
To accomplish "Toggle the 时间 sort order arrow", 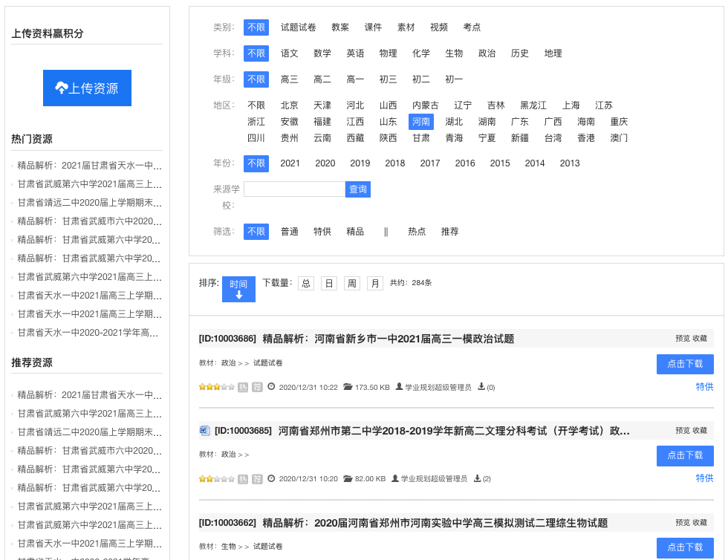I will coord(238,290).
